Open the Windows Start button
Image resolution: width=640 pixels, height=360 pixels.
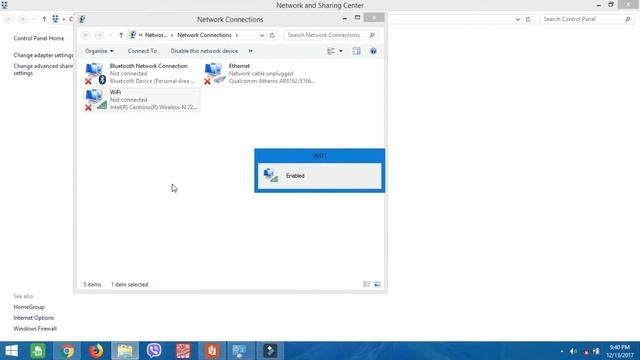pyautogui.click(x=11, y=351)
